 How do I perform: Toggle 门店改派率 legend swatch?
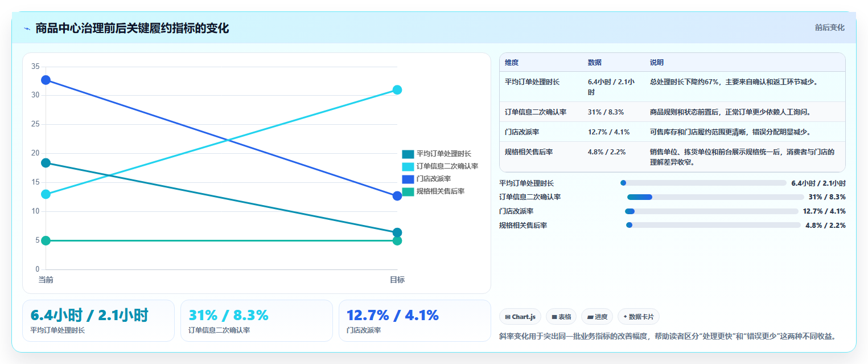(408, 179)
